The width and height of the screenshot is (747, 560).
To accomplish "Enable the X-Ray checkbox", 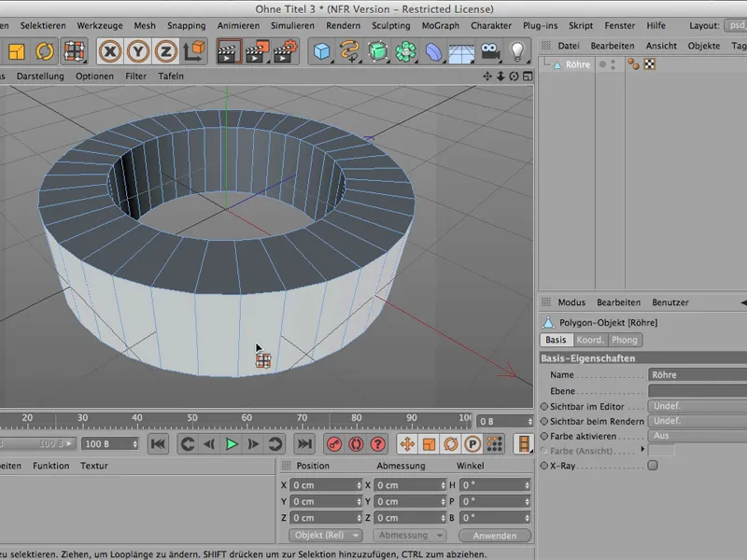I will pyautogui.click(x=653, y=465).
